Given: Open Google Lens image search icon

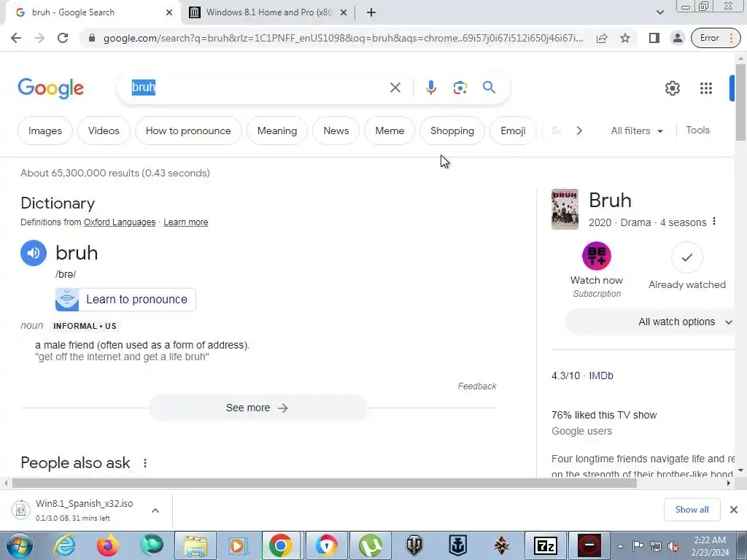Looking at the screenshot, I should point(460,87).
